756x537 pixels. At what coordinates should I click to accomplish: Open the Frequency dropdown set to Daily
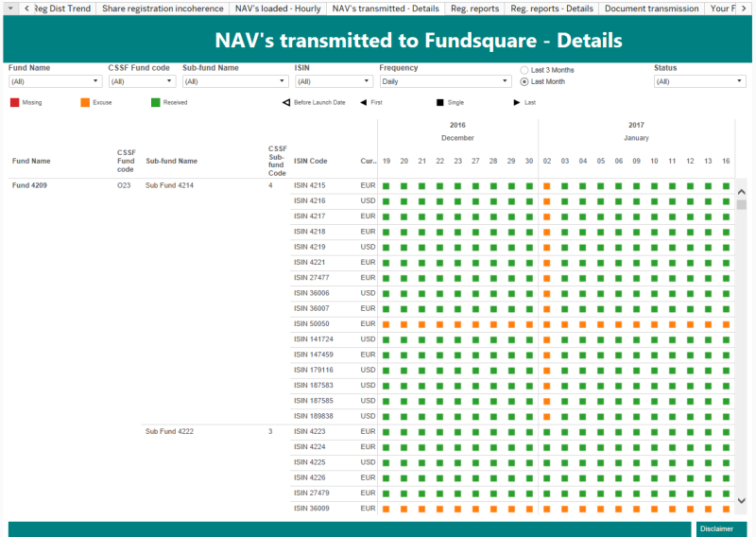tap(445, 81)
